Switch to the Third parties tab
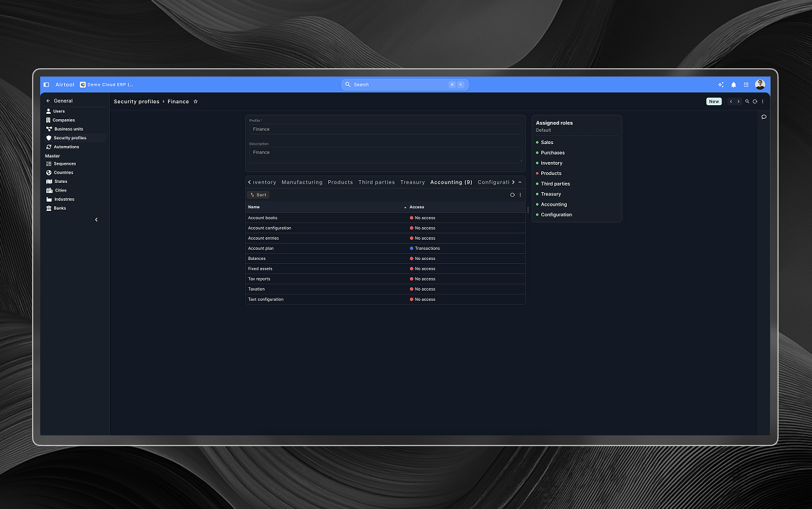This screenshot has width=812, height=509. (377, 182)
